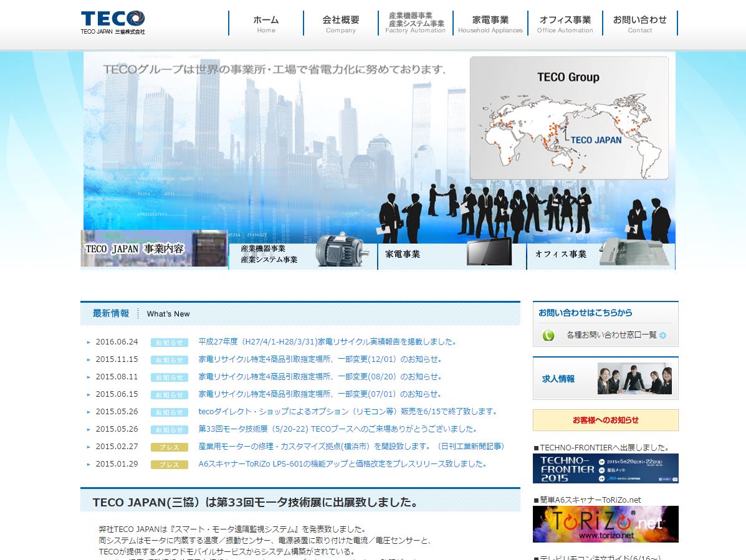Open the お客様へのお知らせ button
The image size is (746, 560).
(x=606, y=420)
